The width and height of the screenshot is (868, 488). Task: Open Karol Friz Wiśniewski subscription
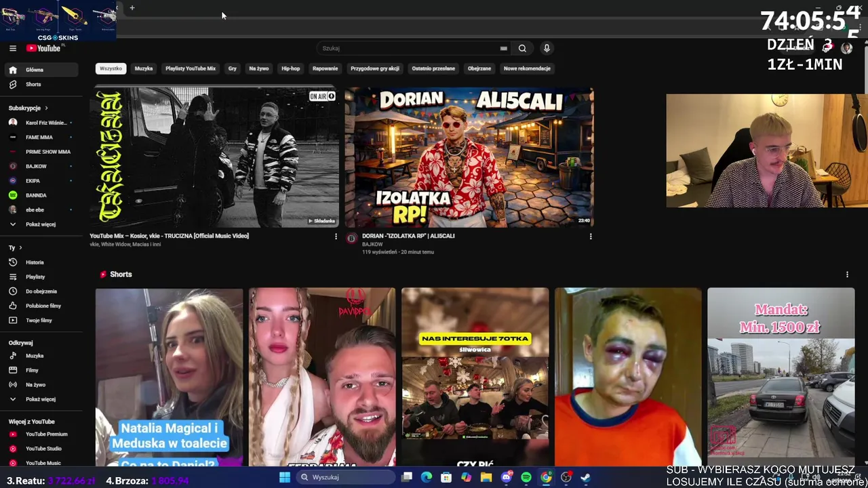pyautogui.click(x=42, y=123)
